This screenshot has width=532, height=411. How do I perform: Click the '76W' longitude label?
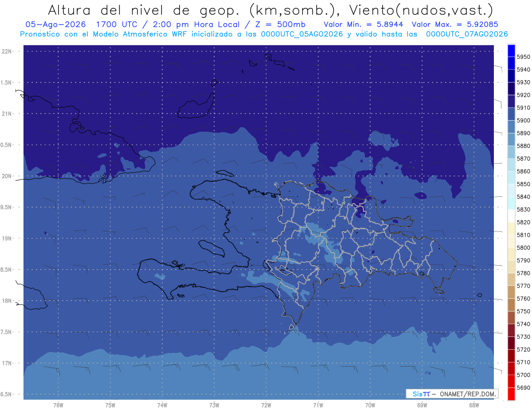pos(58,405)
